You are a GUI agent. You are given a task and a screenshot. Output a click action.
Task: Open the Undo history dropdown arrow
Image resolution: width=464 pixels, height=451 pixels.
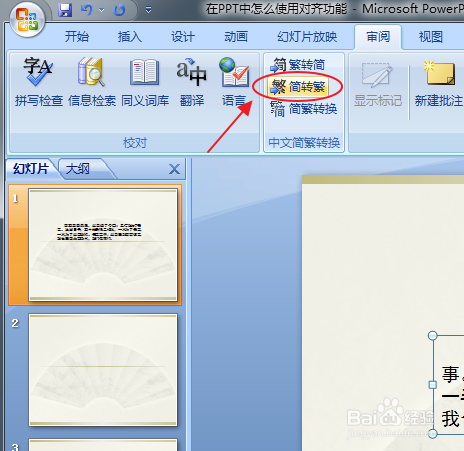[101, 10]
